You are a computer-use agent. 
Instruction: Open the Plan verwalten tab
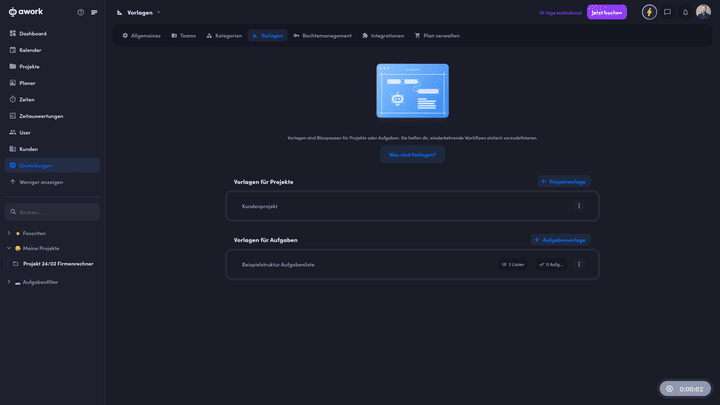pyautogui.click(x=437, y=36)
